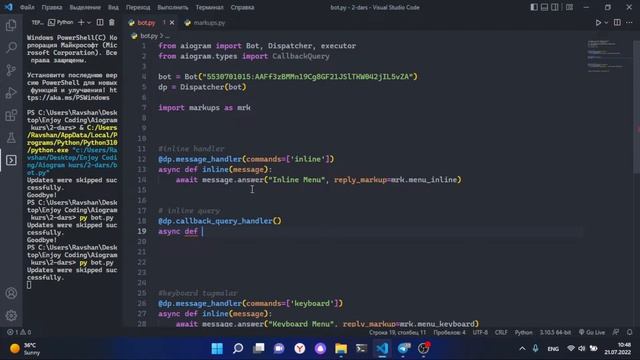Click Go Live in status bar
This screenshot has height=360, width=640.
[x=591, y=332]
